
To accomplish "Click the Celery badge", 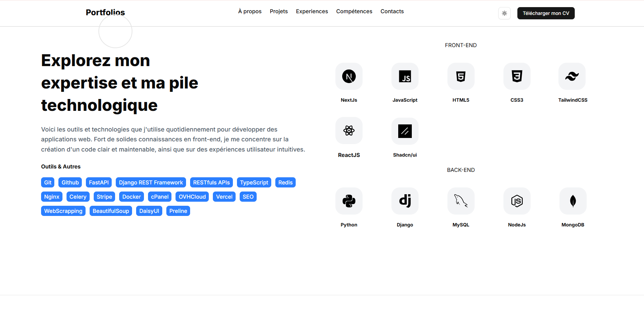I will point(78,197).
